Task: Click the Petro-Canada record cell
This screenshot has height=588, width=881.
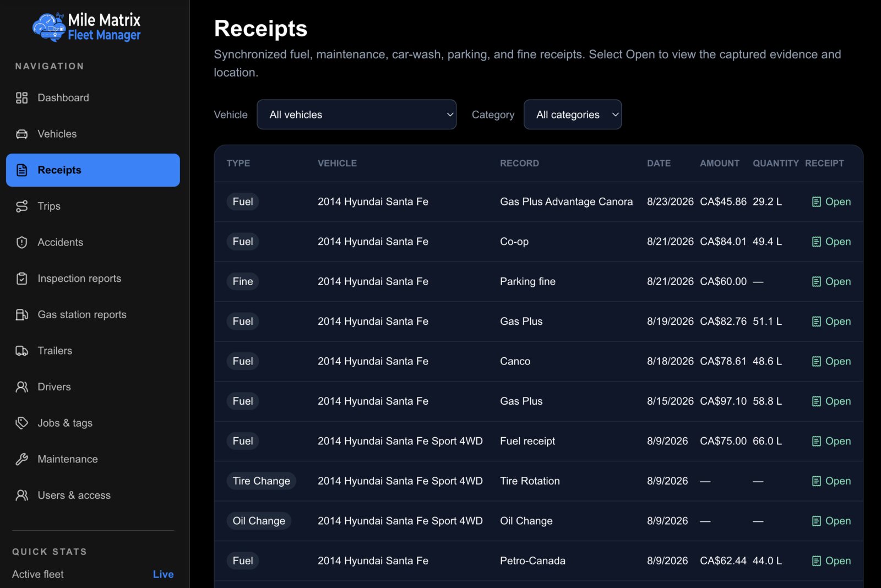Action: (532, 561)
